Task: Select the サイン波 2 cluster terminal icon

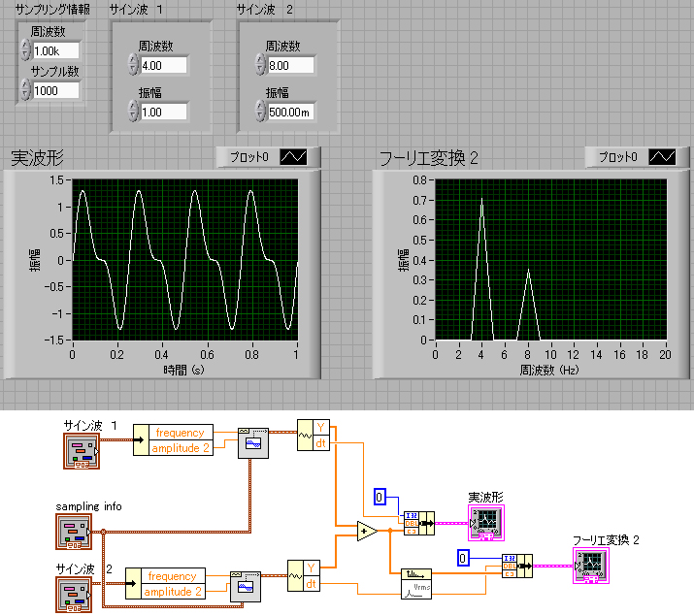Action: tap(74, 595)
